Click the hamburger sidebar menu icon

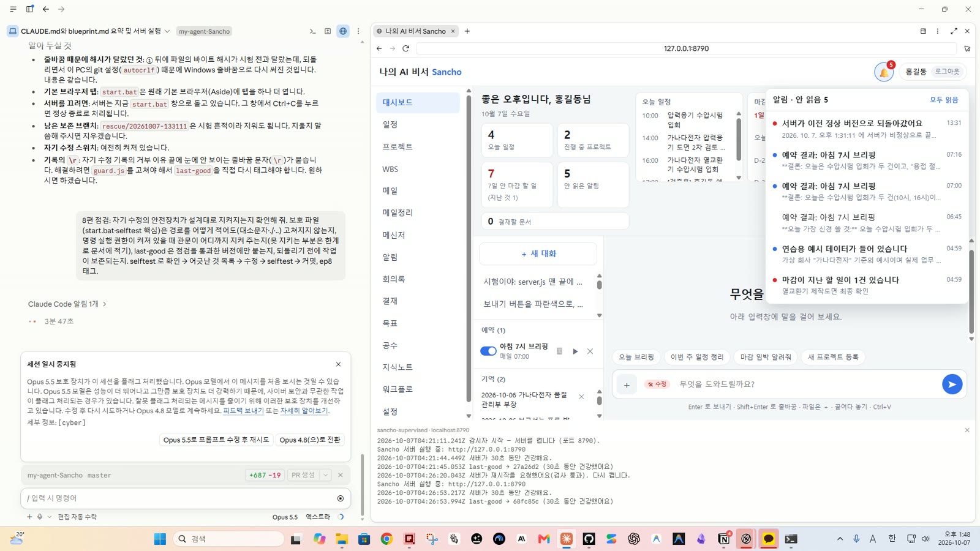click(x=13, y=9)
